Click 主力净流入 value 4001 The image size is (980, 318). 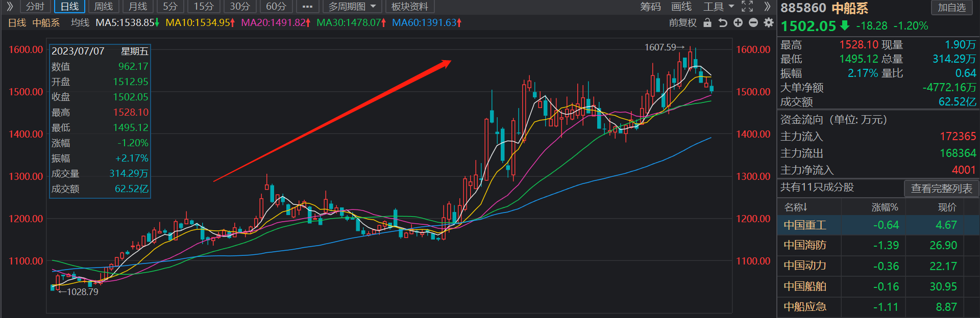coord(964,170)
